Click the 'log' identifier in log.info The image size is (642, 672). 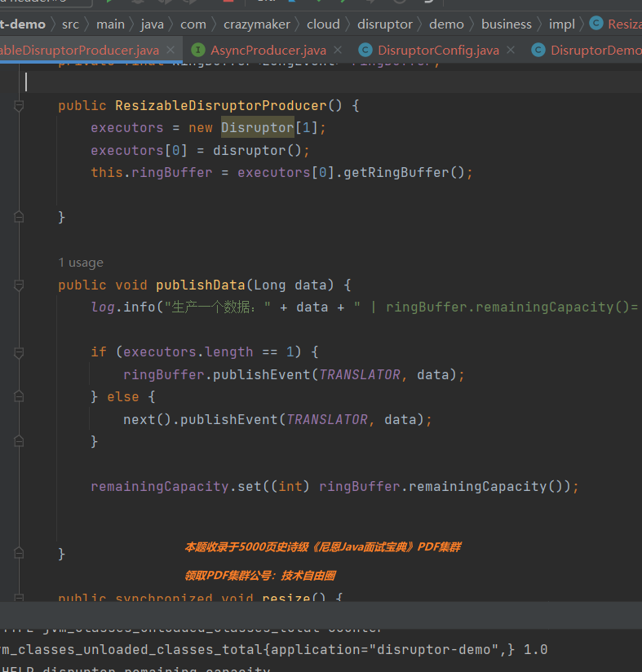tap(103, 307)
